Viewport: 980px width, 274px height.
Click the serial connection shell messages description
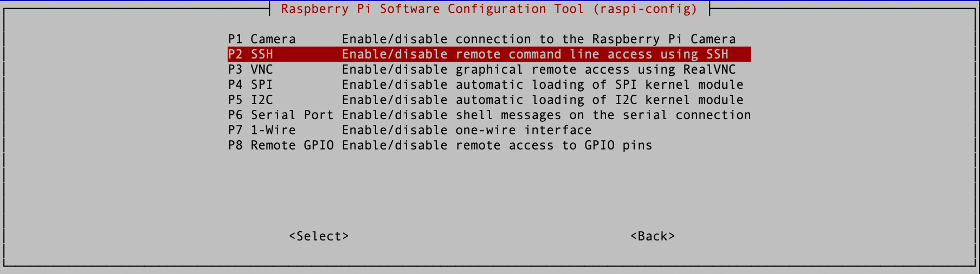pos(546,115)
